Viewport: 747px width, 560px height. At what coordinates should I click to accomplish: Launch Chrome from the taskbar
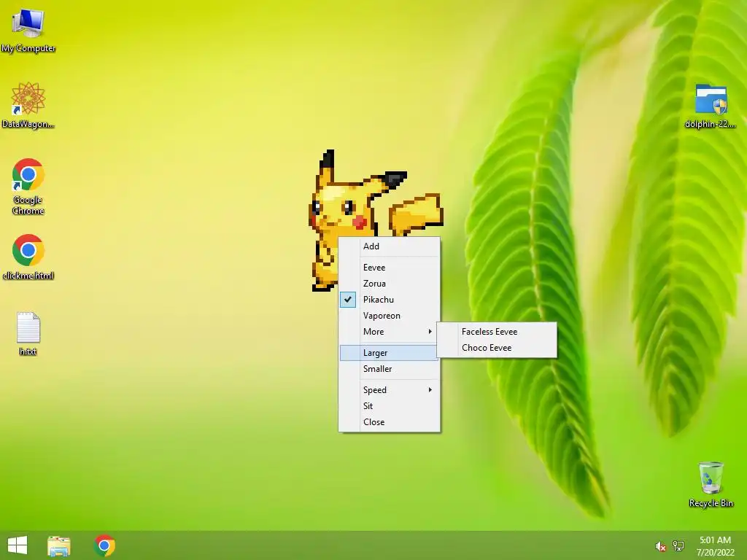(104, 545)
